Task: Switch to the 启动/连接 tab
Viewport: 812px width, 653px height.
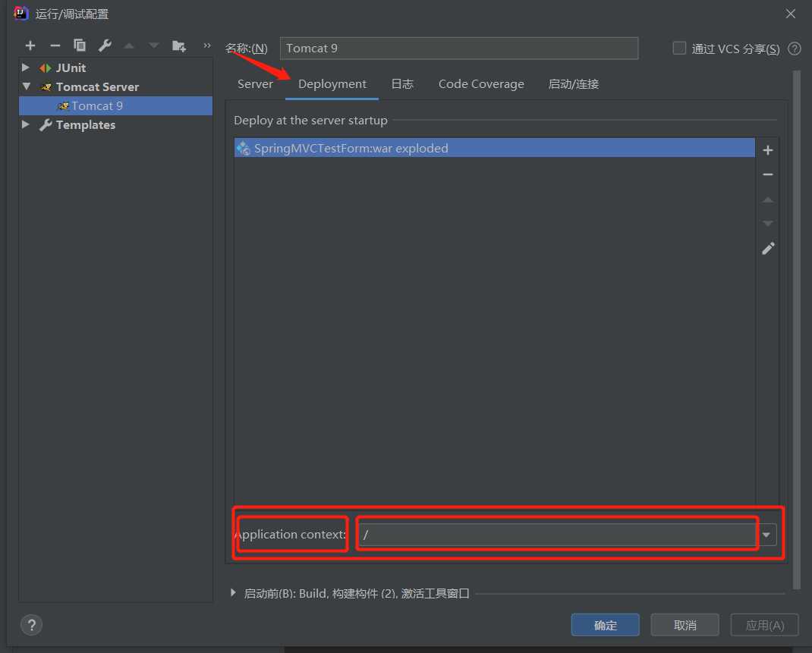Action: 573,84
